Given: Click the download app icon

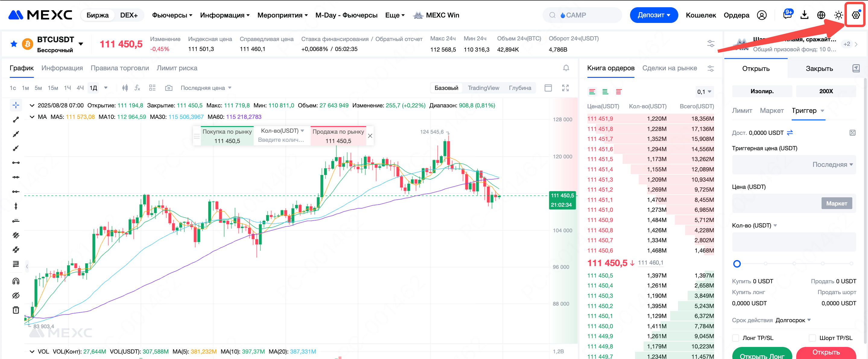Looking at the screenshot, I should (804, 15).
